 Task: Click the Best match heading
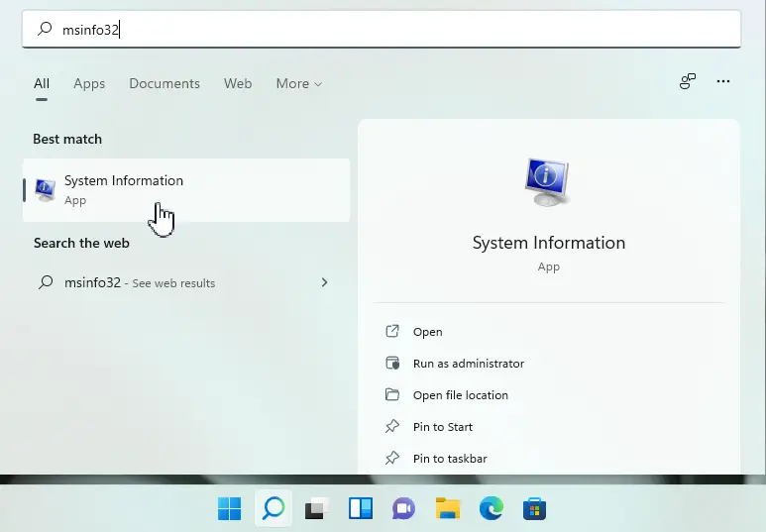tap(67, 140)
